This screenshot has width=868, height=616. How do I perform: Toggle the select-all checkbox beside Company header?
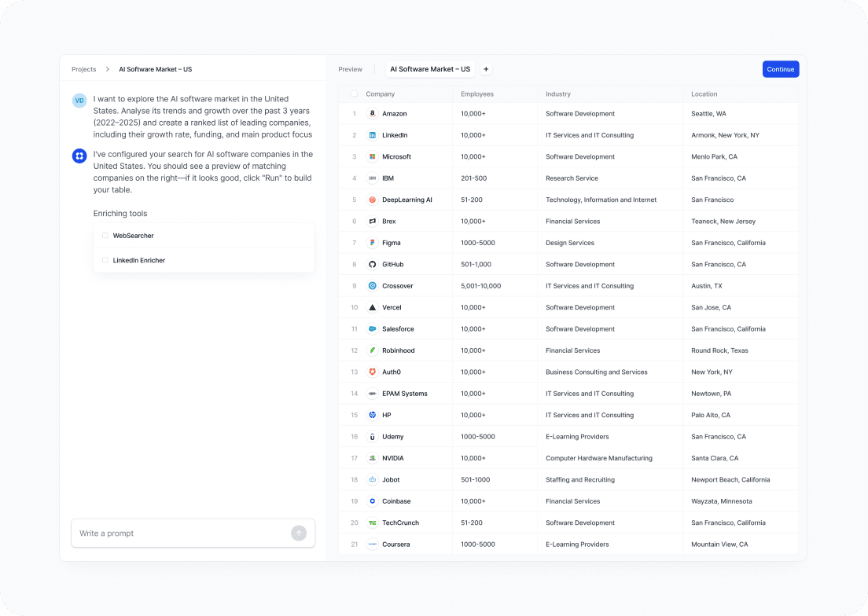(x=355, y=94)
